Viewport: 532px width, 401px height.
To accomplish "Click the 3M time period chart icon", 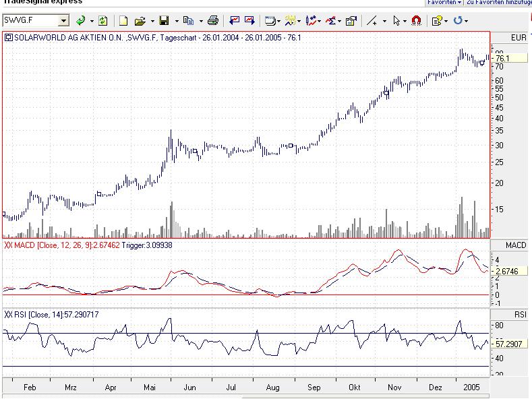I will [291, 21].
